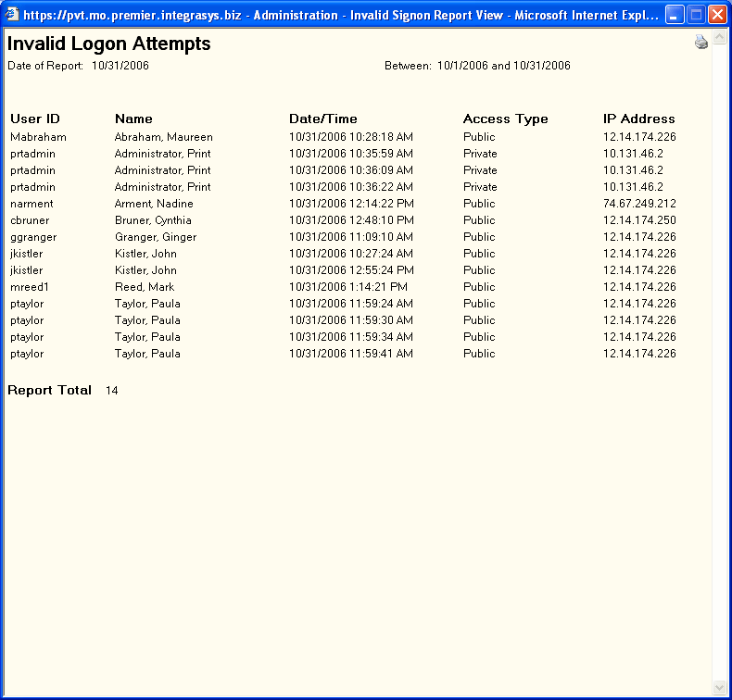This screenshot has height=700, width=732.
Task: Click the name Abraham, Maureen
Action: coord(164,137)
